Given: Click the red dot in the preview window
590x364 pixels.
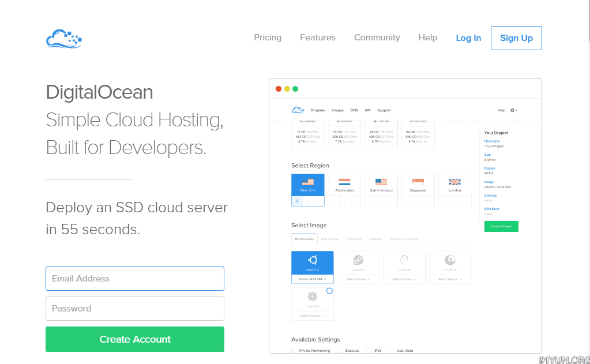Looking at the screenshot, I should click(x=279, y=89).
